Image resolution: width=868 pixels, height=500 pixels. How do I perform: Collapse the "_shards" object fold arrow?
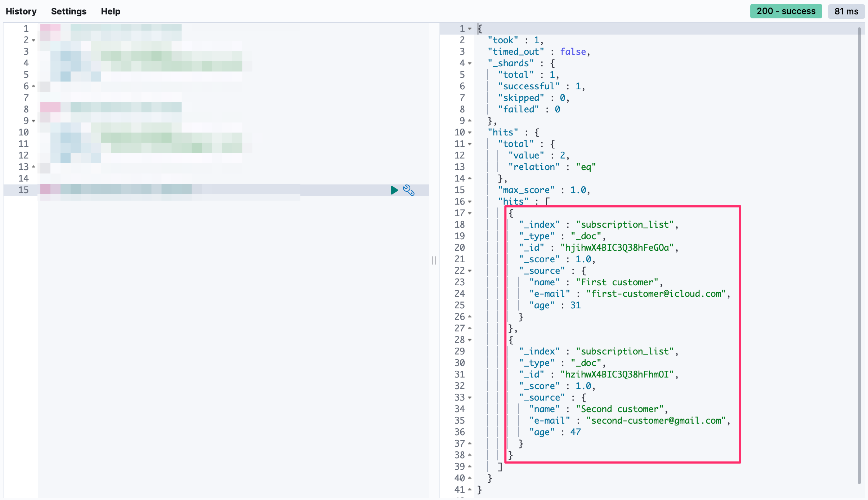[470, 63]
